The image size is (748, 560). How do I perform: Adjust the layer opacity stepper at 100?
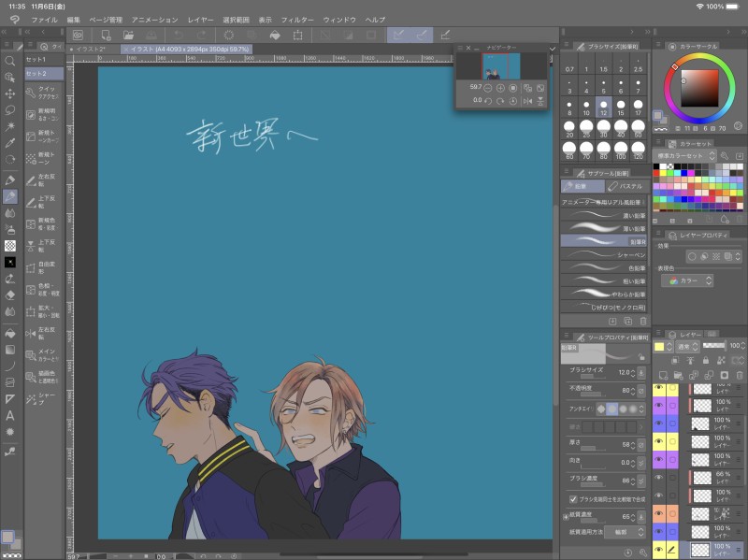[741, 345]
